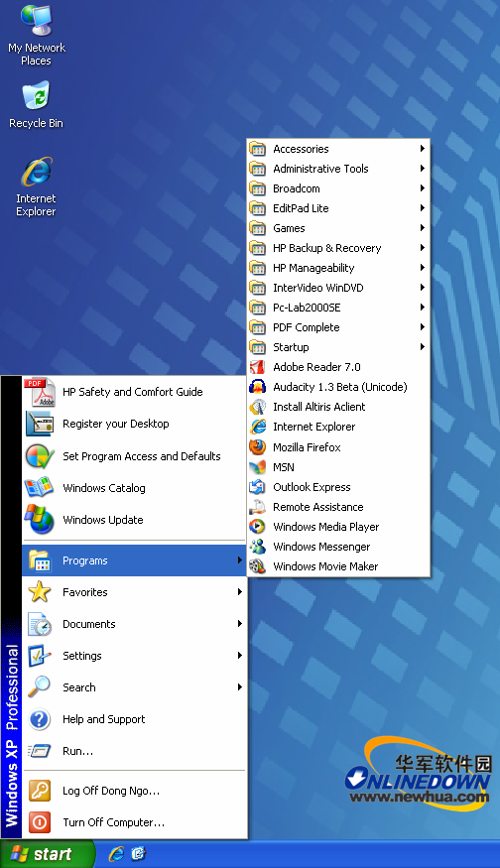Image resolution: width=500 pixels, height=868 pixels.
Task: Expand the Favorites menu
Action: 135,592
